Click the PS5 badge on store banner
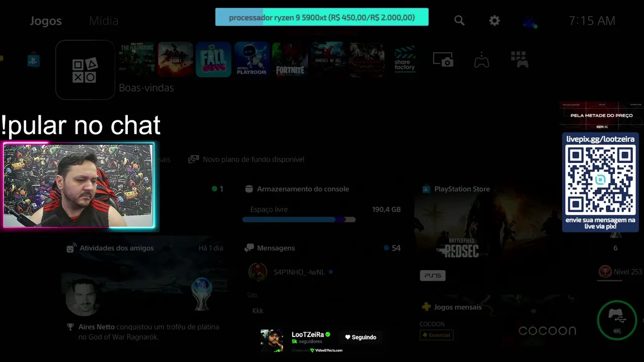Screen dimensions: 644x362 pos(433,276)
